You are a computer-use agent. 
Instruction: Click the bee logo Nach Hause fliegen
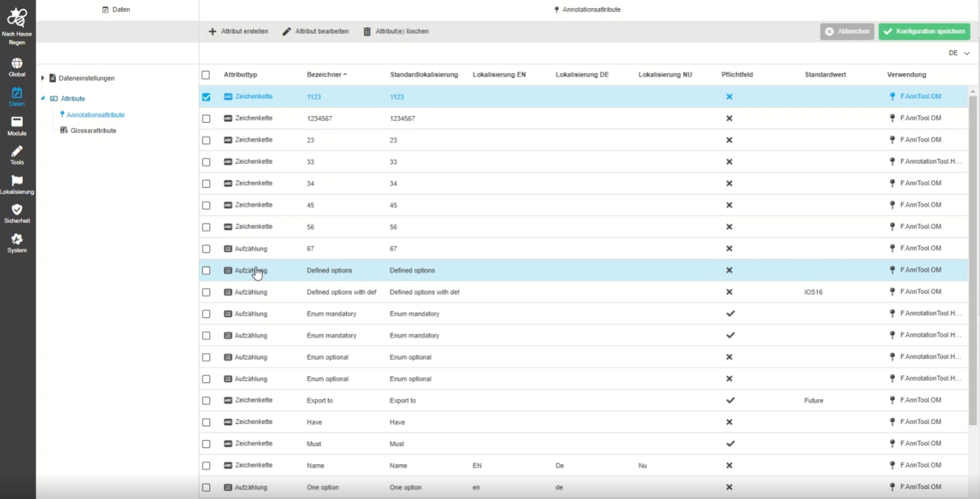click(17, 19)
